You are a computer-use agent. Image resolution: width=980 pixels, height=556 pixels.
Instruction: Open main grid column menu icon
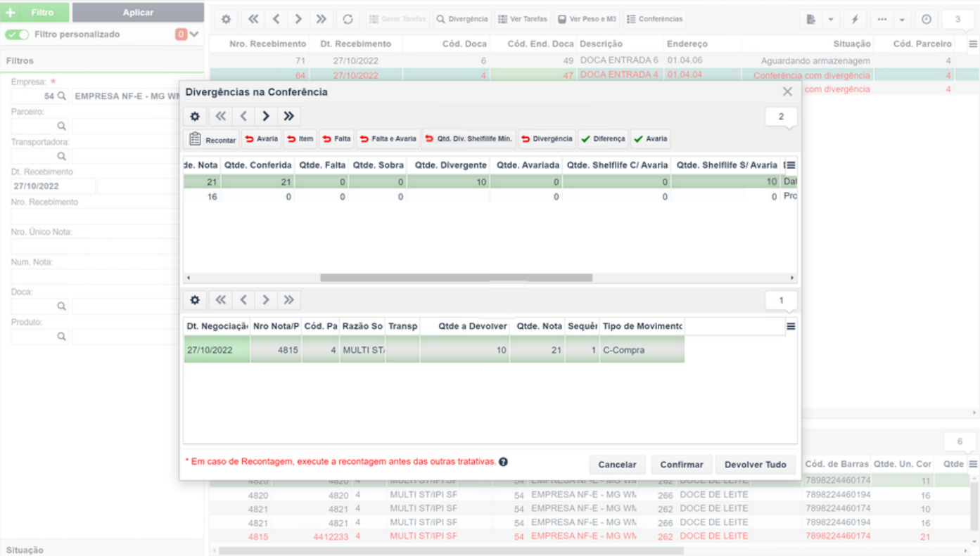pyautogui.click(x=972, y=44)
